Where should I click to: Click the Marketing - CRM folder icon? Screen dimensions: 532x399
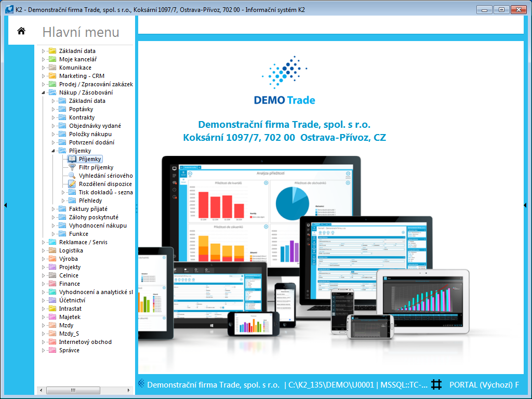[x=52, y=76]
